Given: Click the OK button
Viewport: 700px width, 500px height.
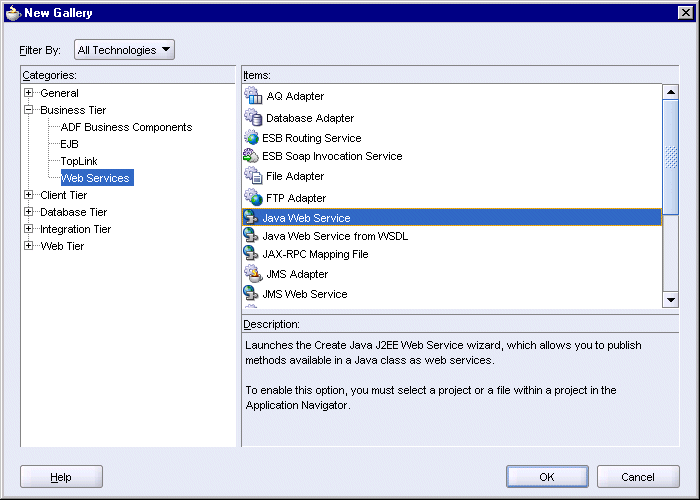Looking at the screenshot, I should coord(547,477).
